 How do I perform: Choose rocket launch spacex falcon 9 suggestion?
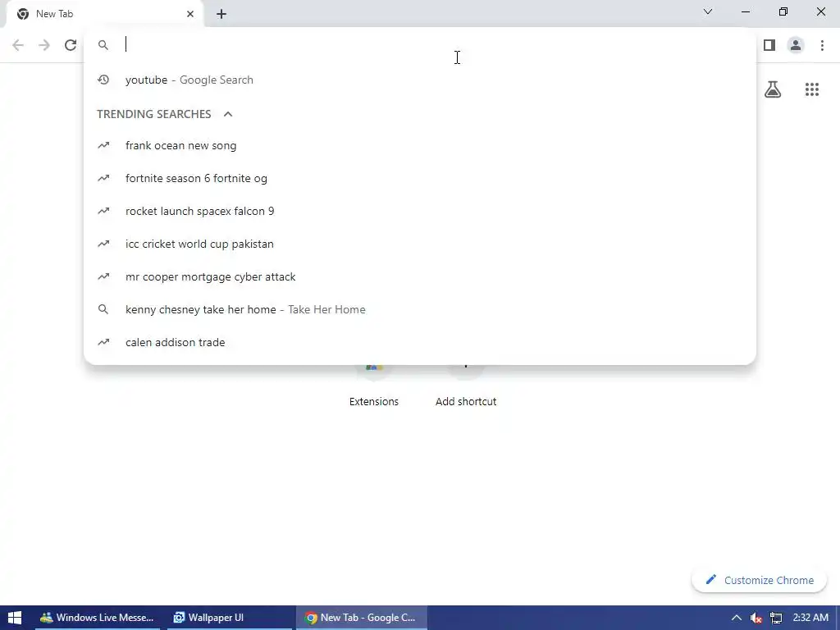point(420,211)
